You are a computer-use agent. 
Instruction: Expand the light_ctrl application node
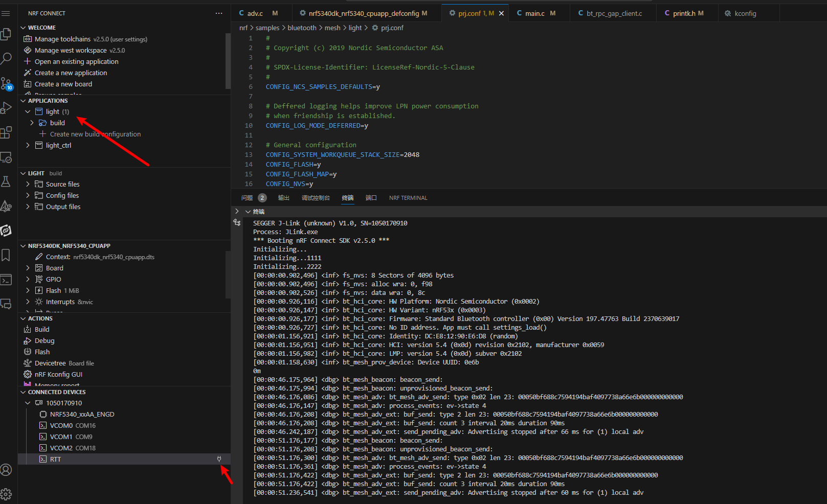(28, 145)
